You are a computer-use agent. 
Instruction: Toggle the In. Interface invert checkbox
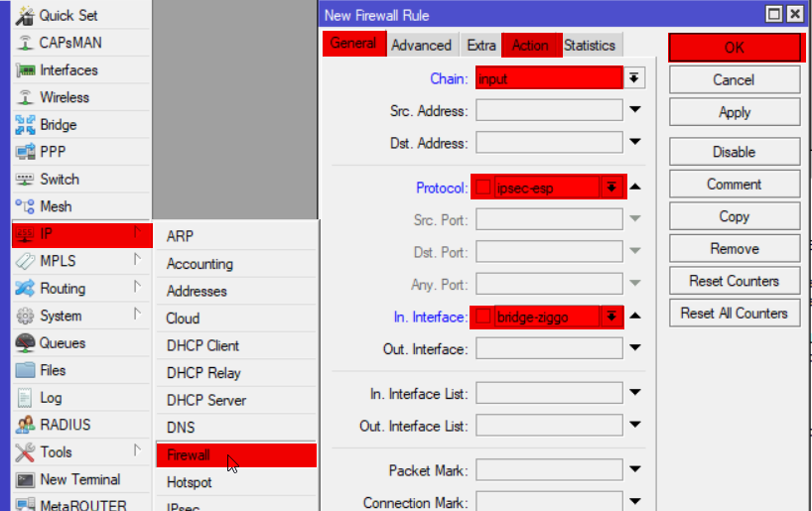point(483,317)
